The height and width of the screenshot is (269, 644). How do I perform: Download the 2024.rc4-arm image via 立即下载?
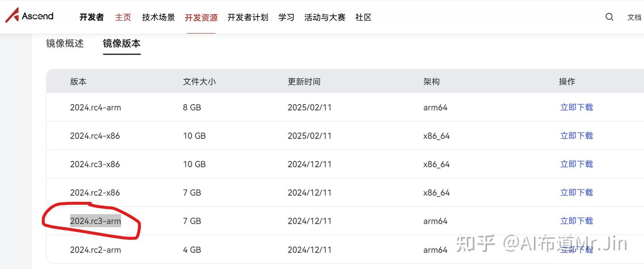point(576,107)
